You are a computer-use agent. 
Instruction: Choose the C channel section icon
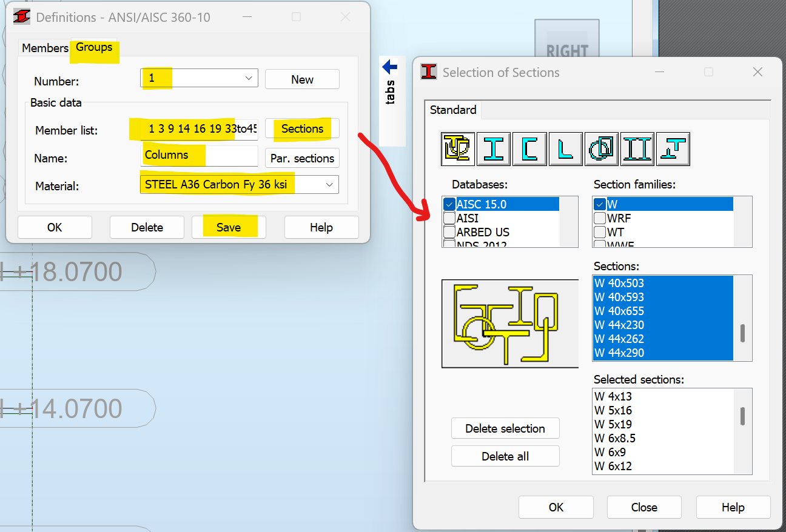coord(529,148)
